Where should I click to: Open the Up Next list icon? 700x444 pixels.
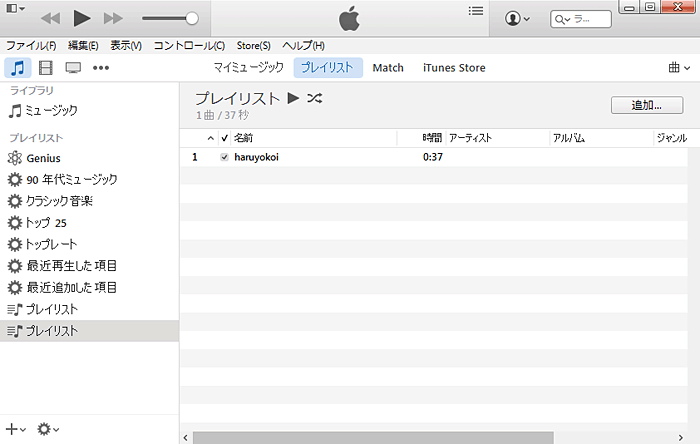pos(476,10)
